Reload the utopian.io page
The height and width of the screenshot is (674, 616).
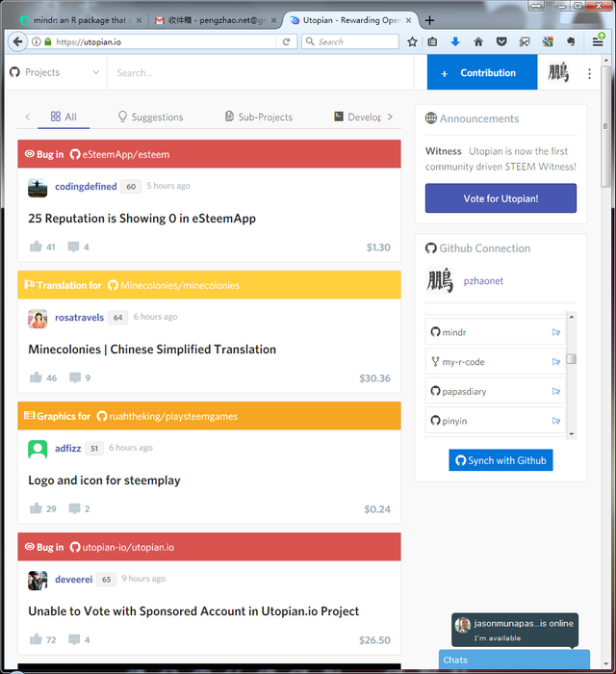pyautogui.click(x=286, y=41)
